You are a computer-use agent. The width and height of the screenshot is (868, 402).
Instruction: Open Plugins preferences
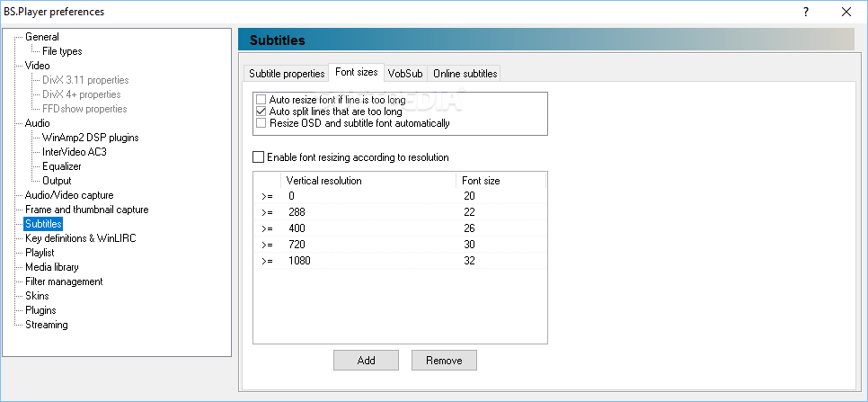(x=40, y=310)
